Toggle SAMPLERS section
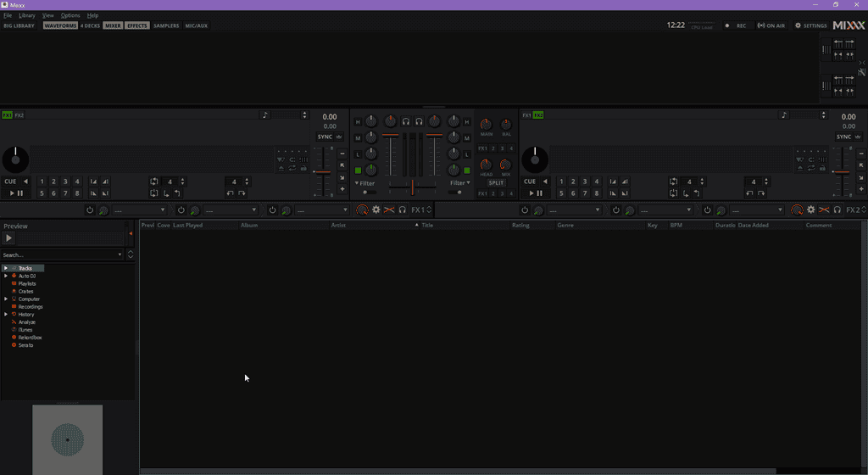The image size is (868, 475). (166, 25)
